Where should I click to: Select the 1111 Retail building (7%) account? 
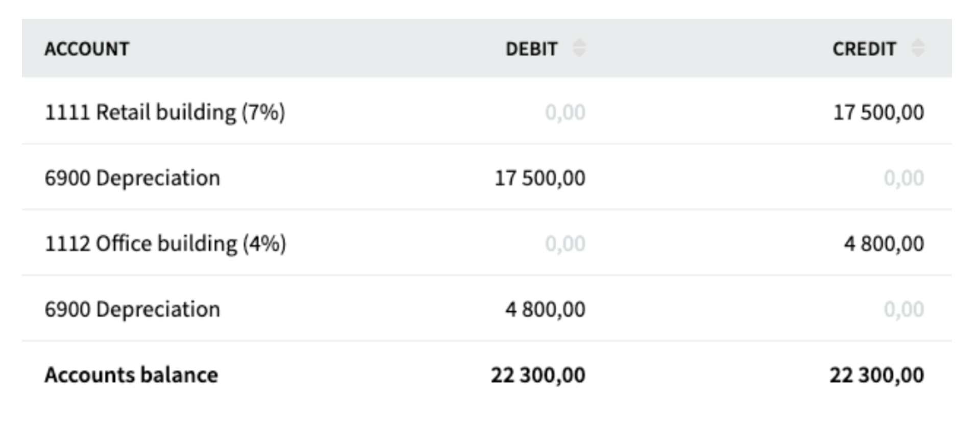click(165, 112)
